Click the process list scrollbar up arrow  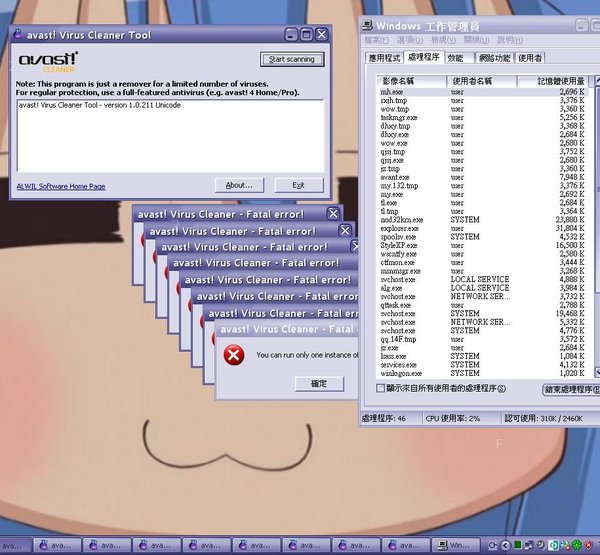pyautogui.click(x=597, y=81)
